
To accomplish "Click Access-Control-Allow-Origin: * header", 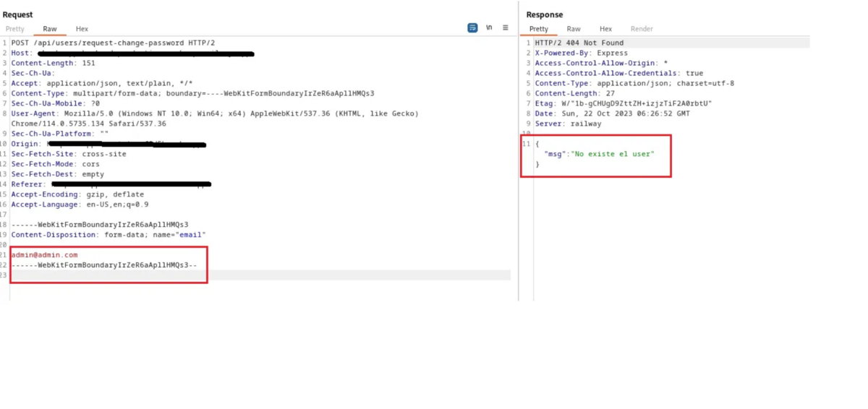I will [x=601, y=63].
